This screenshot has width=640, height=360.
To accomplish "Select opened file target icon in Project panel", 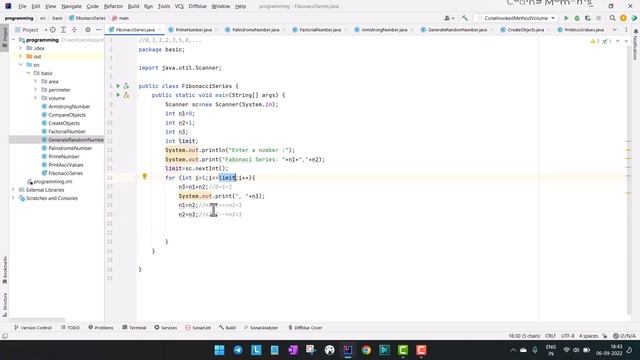I will [x=53, y=30].
